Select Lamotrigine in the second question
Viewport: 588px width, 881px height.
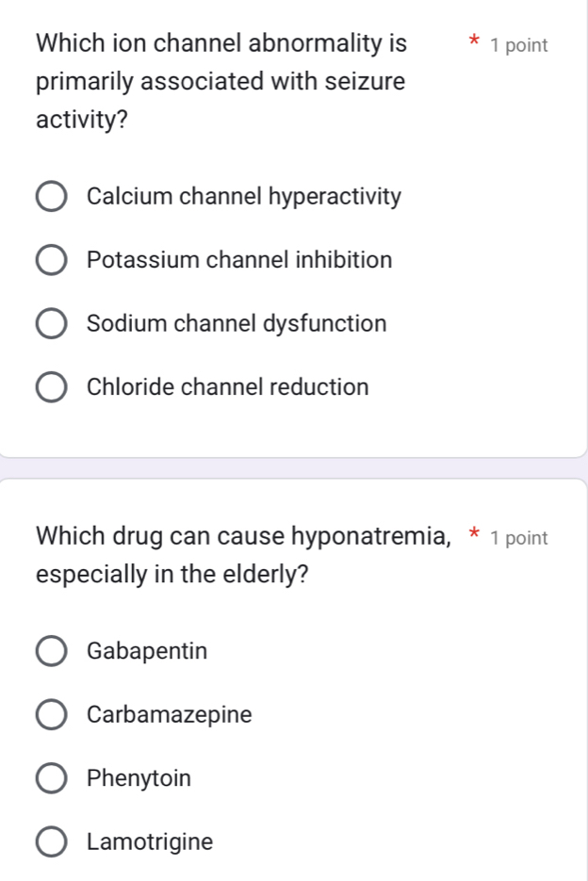pyautogui.click(x=52, y=841)
